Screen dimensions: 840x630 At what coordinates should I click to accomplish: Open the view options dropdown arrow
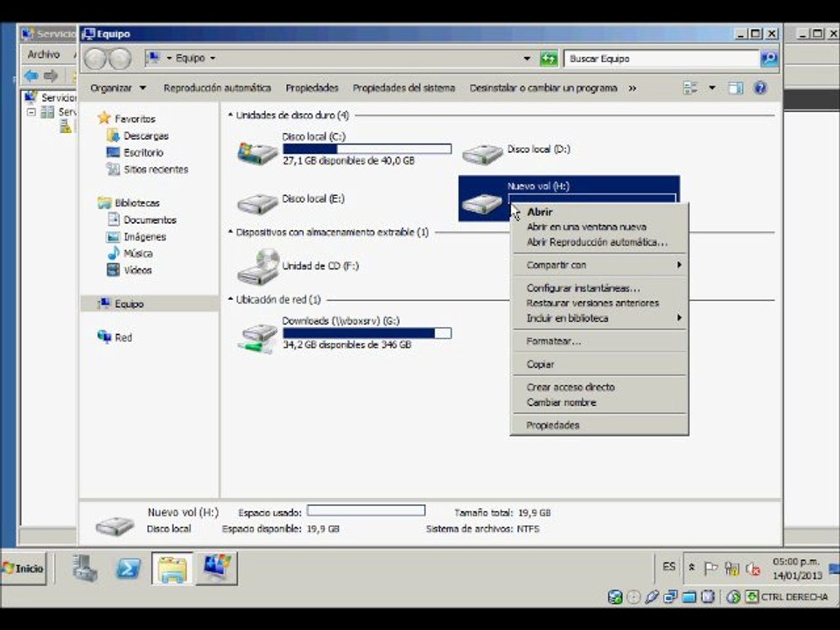(x=712, y=87)
